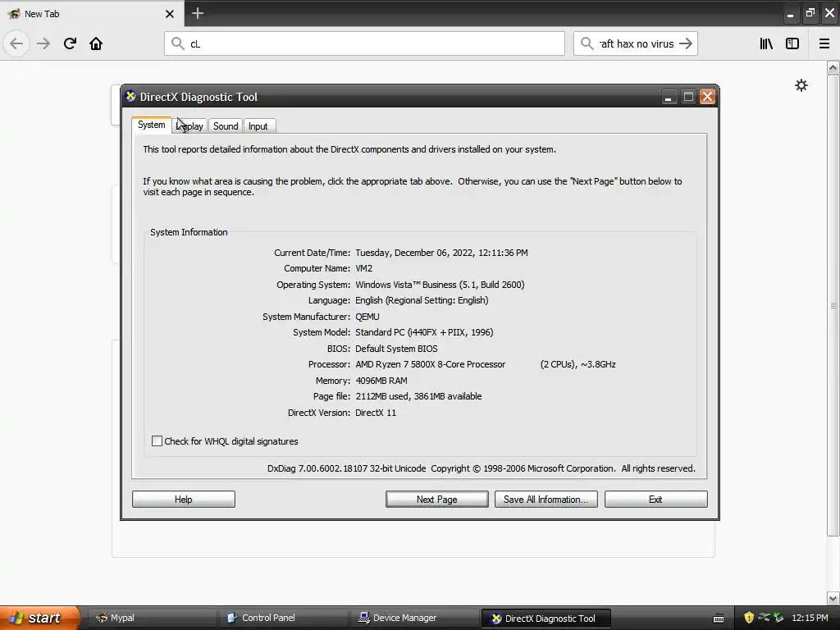Select DirectX Diagnostic Tool taskbar button
Image resolution: width=840 pixels, height=630 pixels.
[x=546, y=618]
